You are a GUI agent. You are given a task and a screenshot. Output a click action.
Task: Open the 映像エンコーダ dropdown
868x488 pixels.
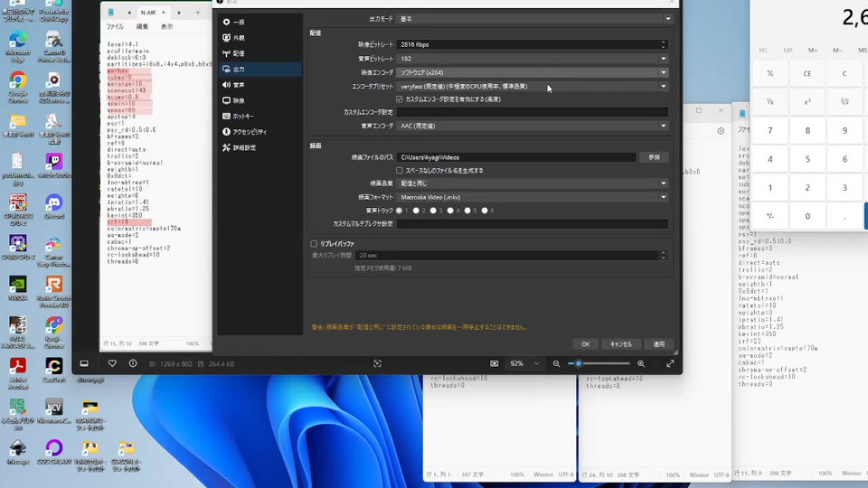pyautogui.click(x=533, y=72)
